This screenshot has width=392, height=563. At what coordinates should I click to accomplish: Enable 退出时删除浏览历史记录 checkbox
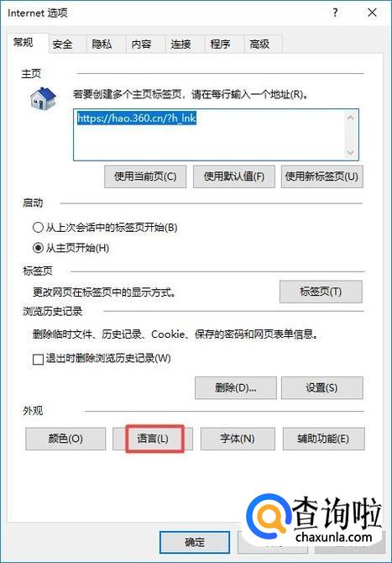38,359
